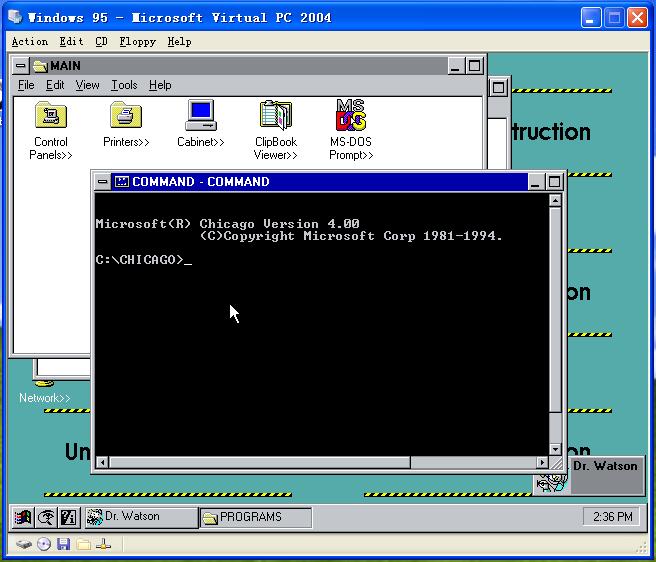Click the 'Chicago Version 4.00' text line
The image size is (656, 562).
[227, 223]
